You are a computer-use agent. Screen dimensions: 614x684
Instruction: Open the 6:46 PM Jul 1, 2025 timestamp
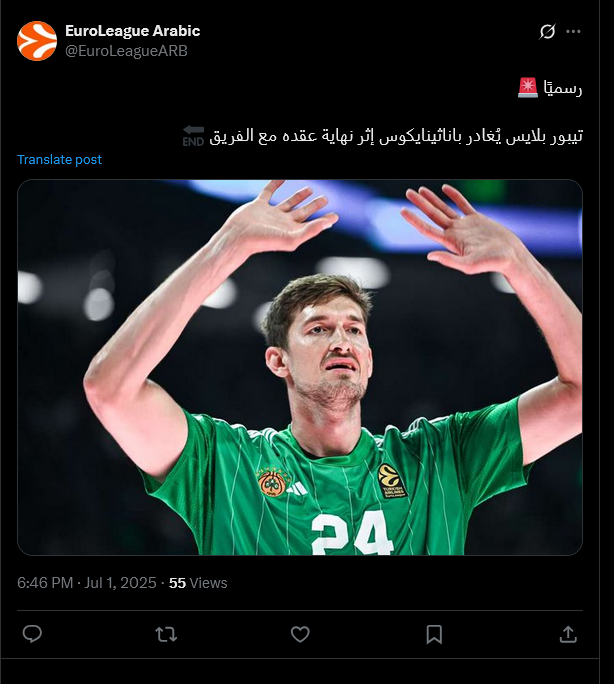(87, 583)
